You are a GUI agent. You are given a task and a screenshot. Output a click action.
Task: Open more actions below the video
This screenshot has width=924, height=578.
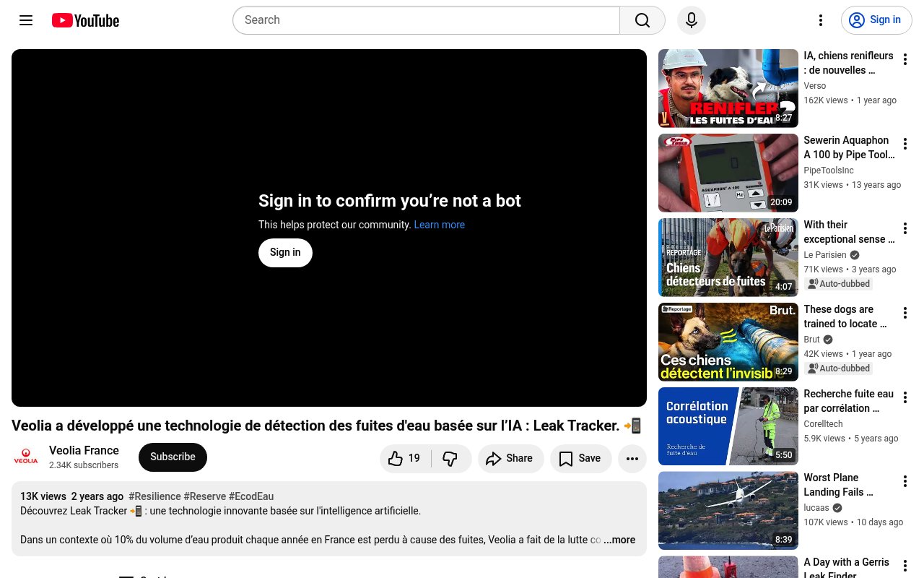[632, 458]
